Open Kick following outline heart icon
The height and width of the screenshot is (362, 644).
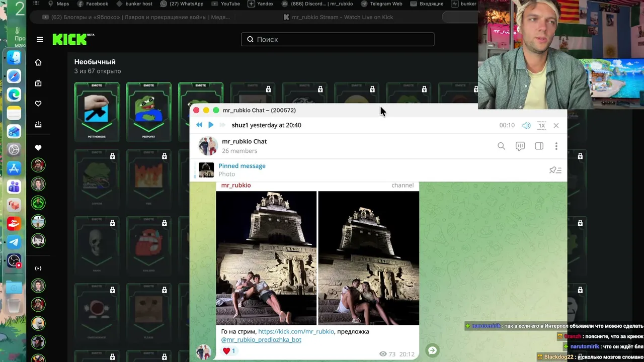point(38,104)
